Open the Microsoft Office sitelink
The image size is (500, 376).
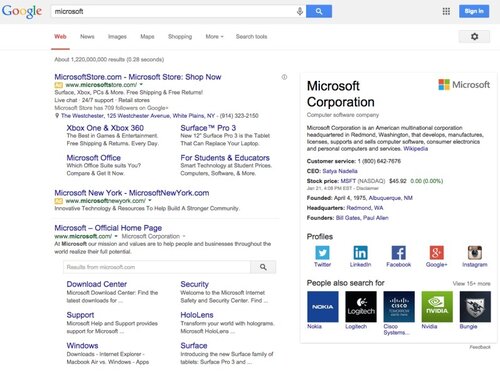tap(94, 158)
